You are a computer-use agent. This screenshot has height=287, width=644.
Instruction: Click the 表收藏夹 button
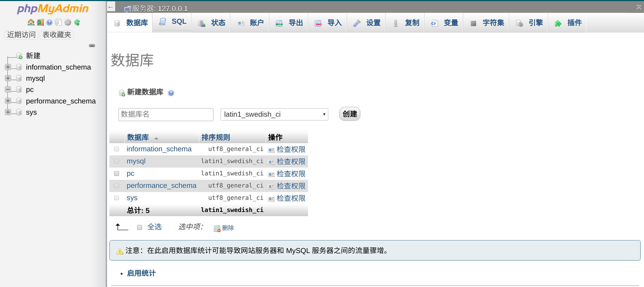57,35
